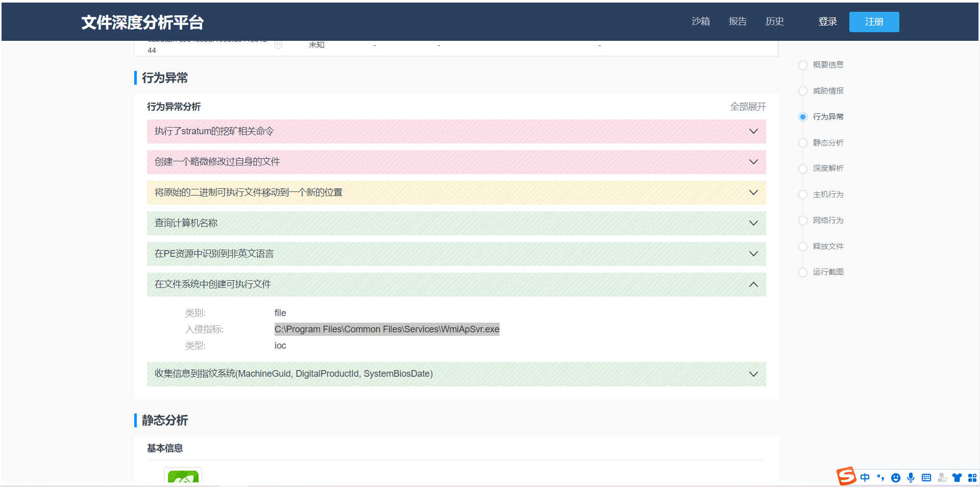Click the 'ioc' type value
980x487 pixels.
coord(280,346)
